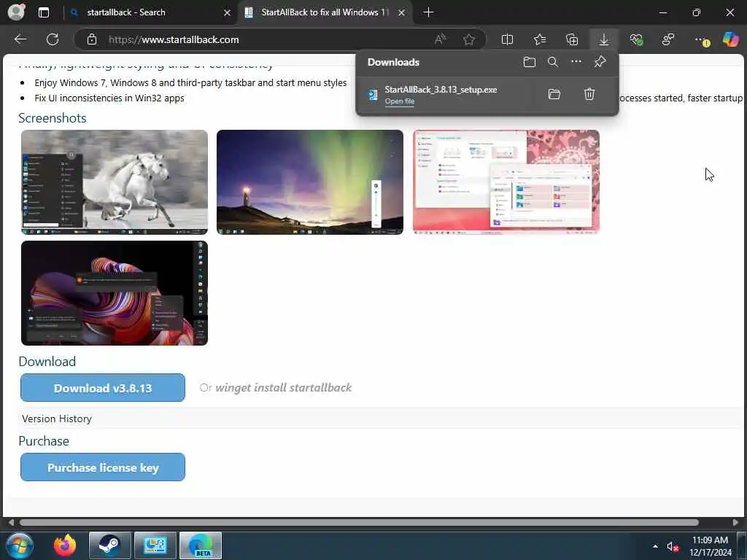
Task: Open pink explorer screenshot thumbnail
Action: [506, 182]
